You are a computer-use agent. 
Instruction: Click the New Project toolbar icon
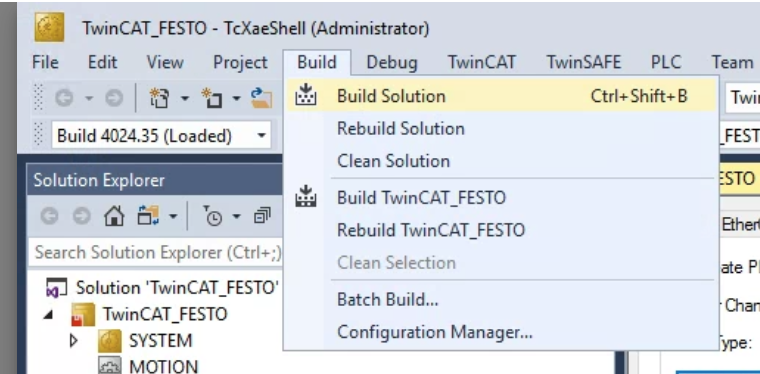tap(159, 98)
